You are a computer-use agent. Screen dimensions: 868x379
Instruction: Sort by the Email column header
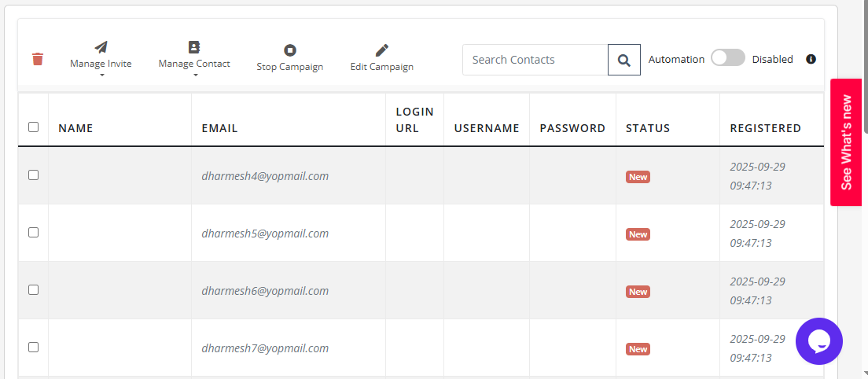click(219, 128)
